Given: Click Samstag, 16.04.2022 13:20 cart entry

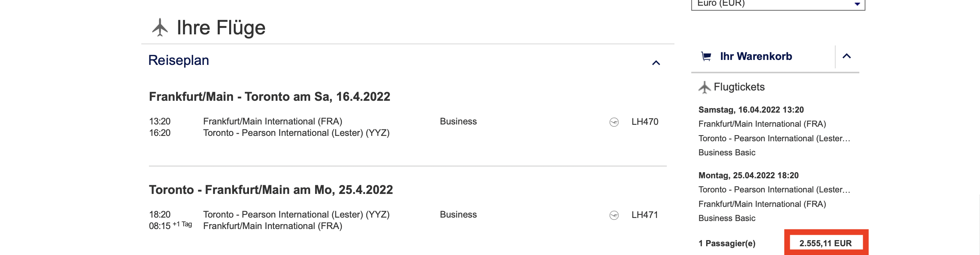Looking at the screenshot, I should 751,110.
